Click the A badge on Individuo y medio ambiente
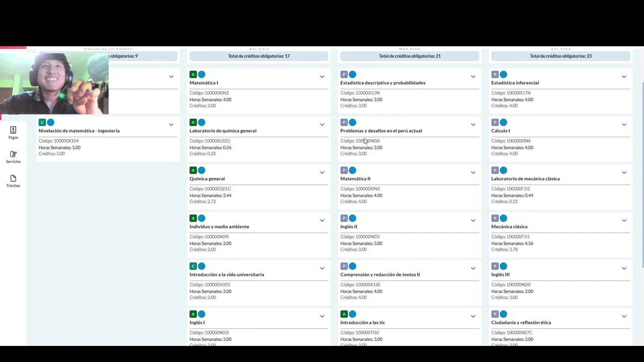The image size is (644, 362). (x=193, y=218)
